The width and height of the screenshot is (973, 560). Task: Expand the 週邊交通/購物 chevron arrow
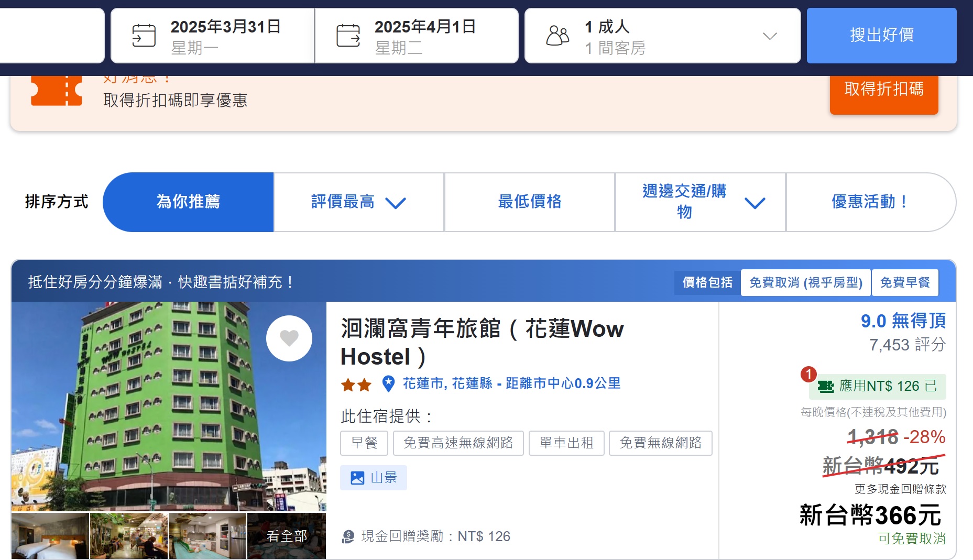coord(755,203)
